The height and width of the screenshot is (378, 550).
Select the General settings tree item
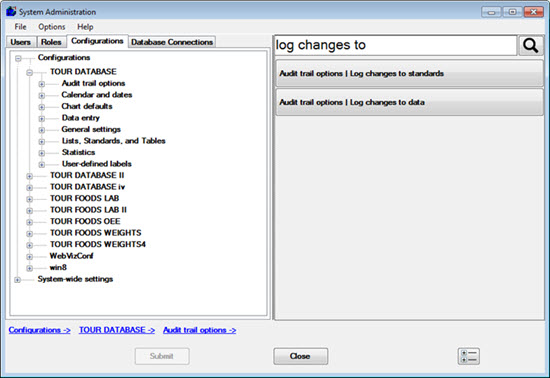pos(91,129)
